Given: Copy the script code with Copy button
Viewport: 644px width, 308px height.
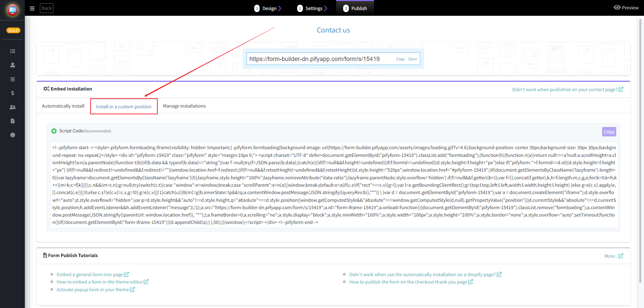Looking at the screenshot, I should tap(609, 132).
